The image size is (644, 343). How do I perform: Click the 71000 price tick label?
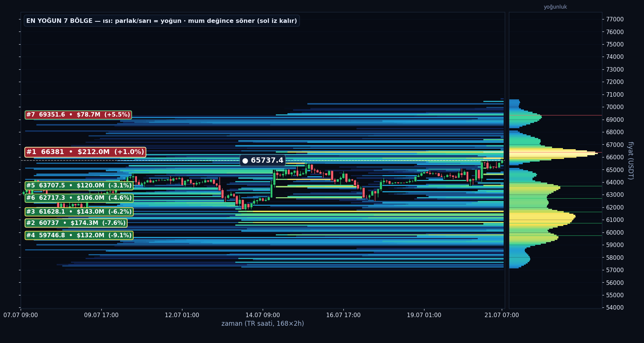click(615, 95)
